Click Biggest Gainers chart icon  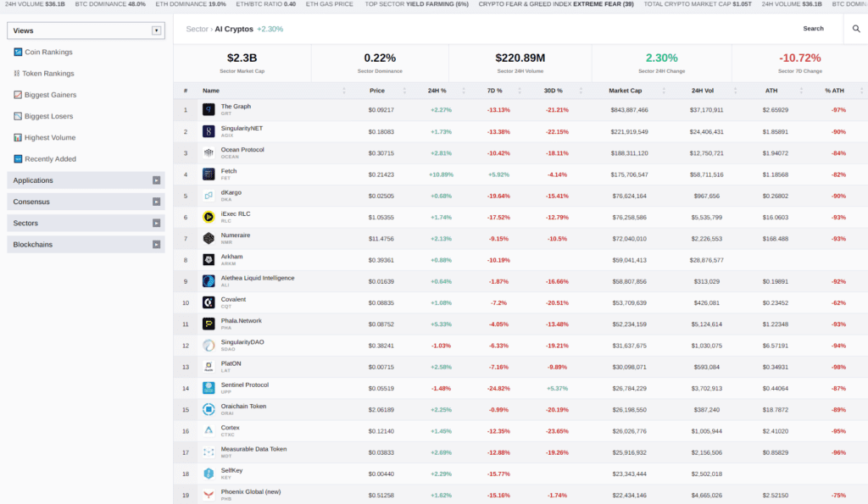18,95
